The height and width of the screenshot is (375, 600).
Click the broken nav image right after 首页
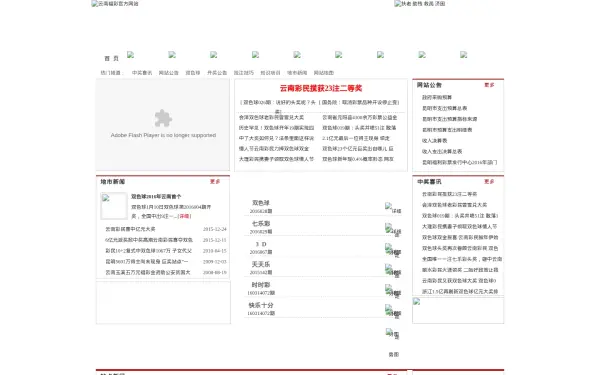[x=130, y=55]
